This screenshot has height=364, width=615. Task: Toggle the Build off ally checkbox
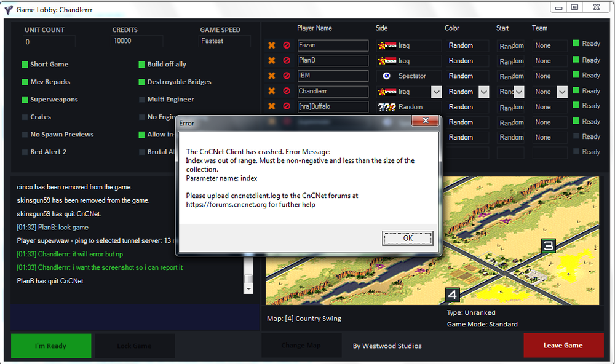coord(142,65)
